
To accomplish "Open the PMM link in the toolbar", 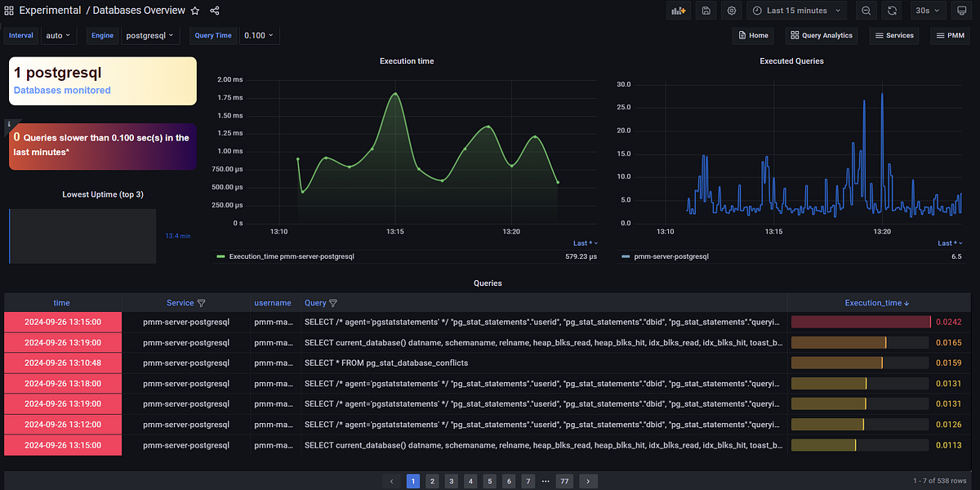I will 950,35.
